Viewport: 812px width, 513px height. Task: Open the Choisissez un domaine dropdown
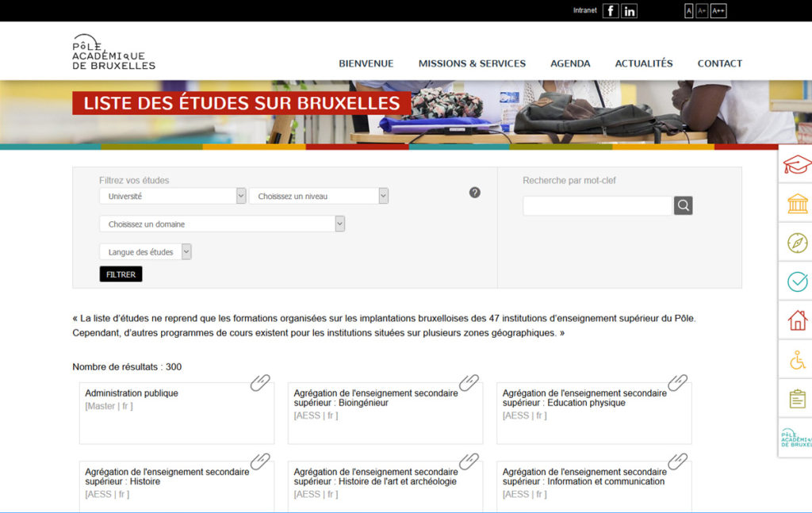point(222,224)
